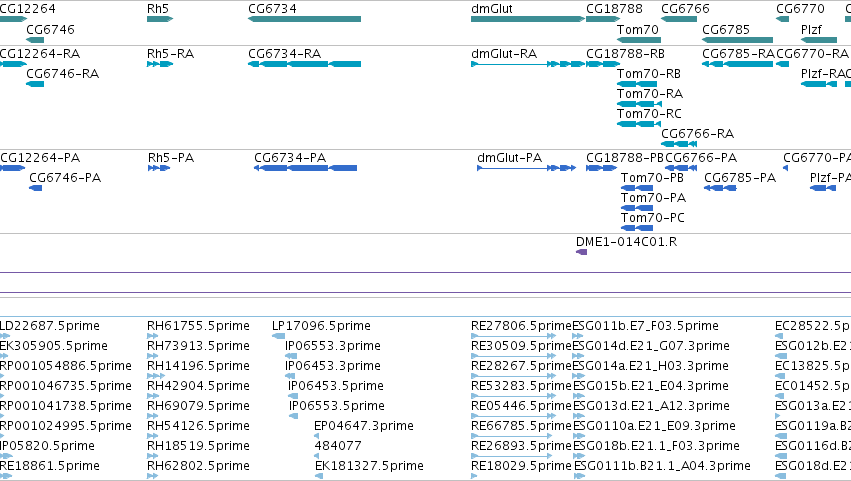This screenshot has width=851, height=481.
Task: Open the RH61755.5prime EST label
Action: 198,326
